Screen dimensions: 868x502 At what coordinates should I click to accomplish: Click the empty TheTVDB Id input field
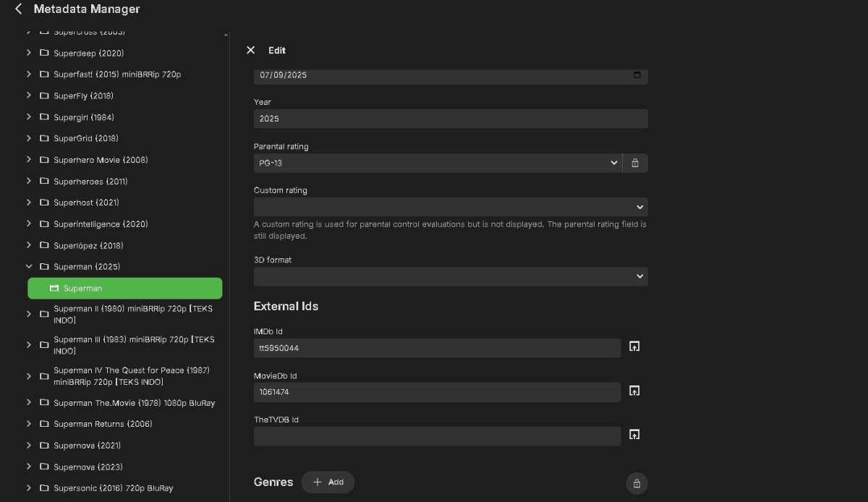(437, 436)
